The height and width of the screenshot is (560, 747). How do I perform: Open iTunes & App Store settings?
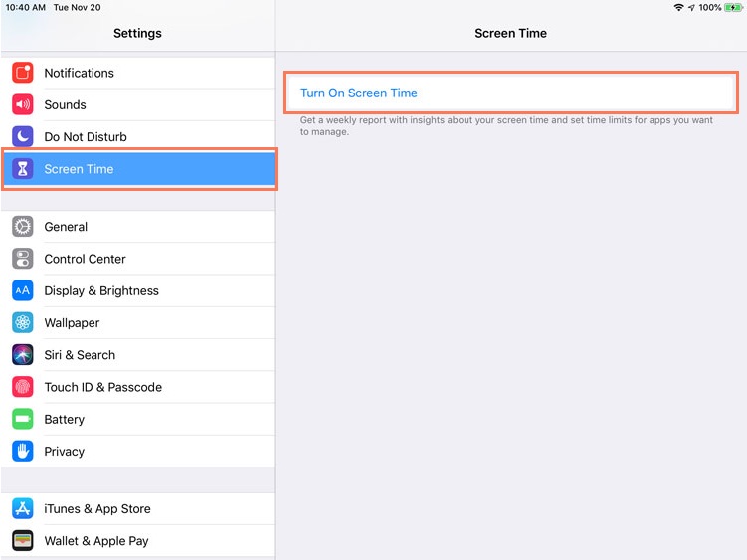pos(97,508)
